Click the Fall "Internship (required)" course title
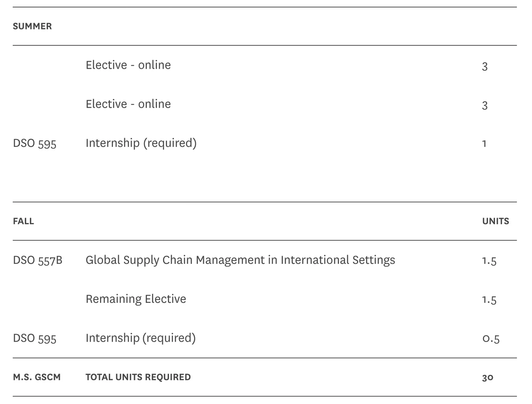Viewport: 532px width, 404px height. [x=140, y=338]
